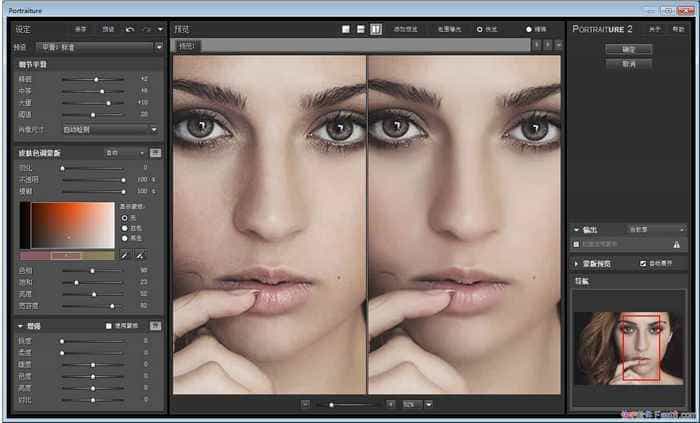Select side-by-side split preview layout icon

pyautogui.click(x=375, y=30)
